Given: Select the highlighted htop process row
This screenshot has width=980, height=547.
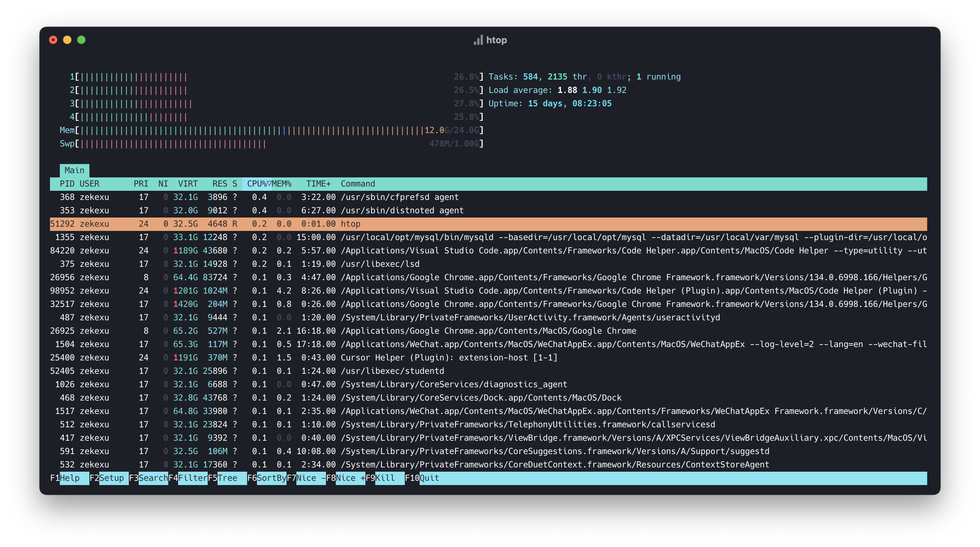Looking at the screenshot, I should pos(489,224).
